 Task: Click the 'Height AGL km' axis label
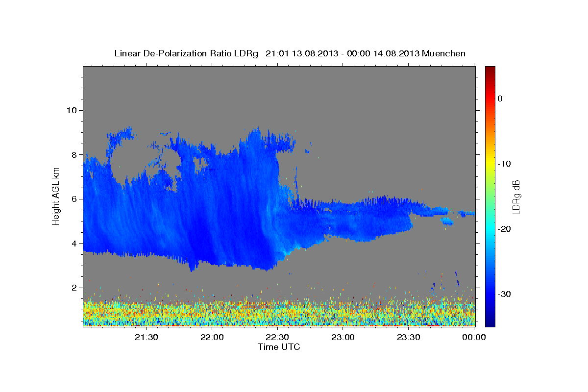56,196
